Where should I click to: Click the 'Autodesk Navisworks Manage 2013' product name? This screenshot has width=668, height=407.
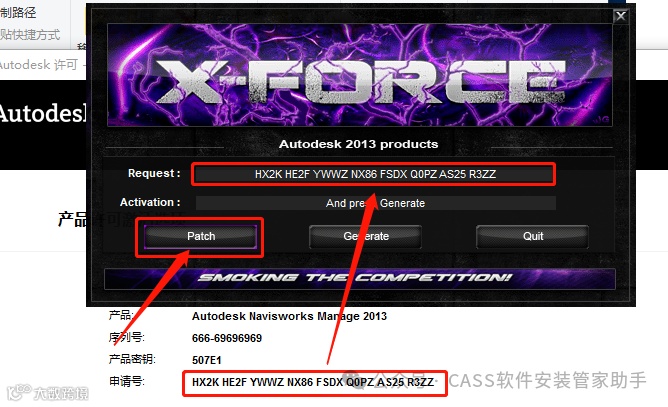point(289,316)
